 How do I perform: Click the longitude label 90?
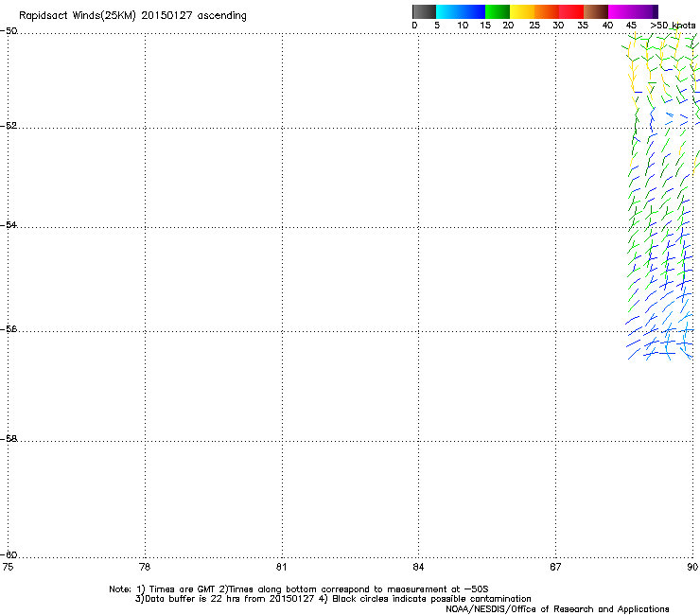(x=692, y=567)
